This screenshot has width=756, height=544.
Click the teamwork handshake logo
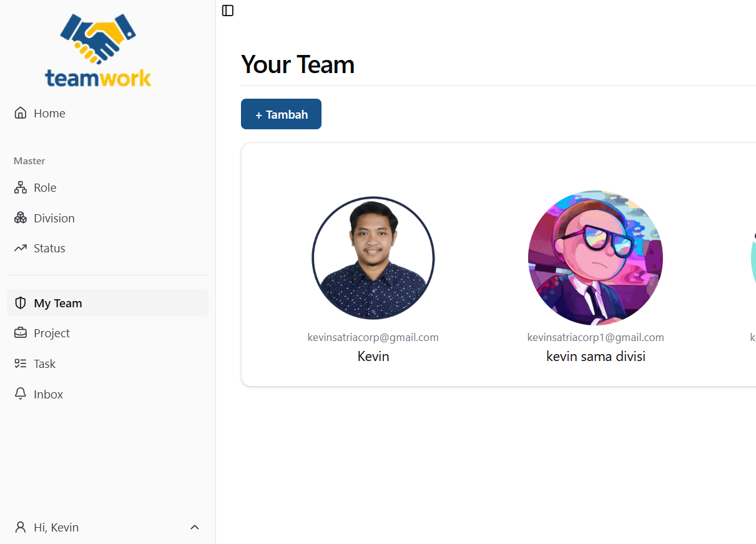(x=98, y=50)
